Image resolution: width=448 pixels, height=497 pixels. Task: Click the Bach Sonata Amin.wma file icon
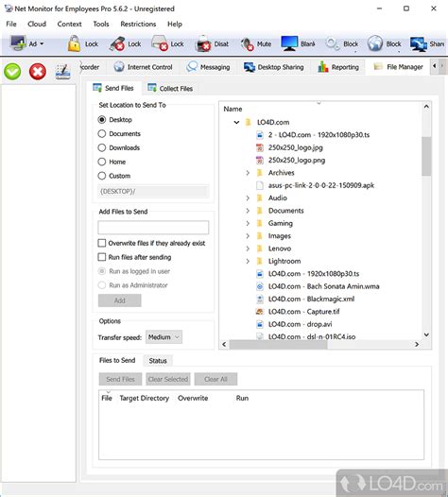click(x=260, y=286)
